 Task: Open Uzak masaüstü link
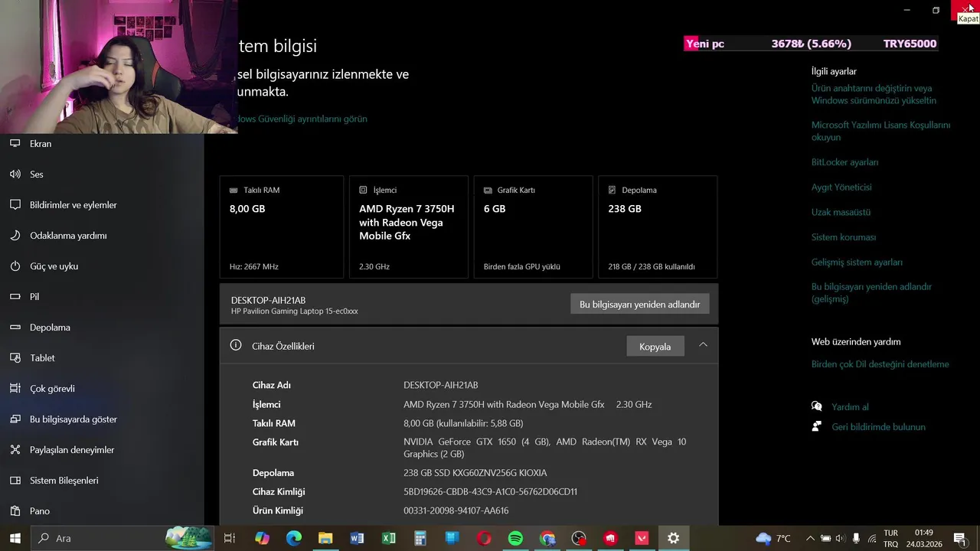(841, 212)
